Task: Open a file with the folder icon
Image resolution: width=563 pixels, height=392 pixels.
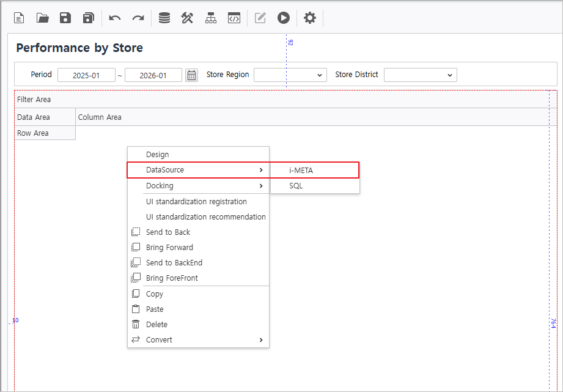Action: (42, 18)
